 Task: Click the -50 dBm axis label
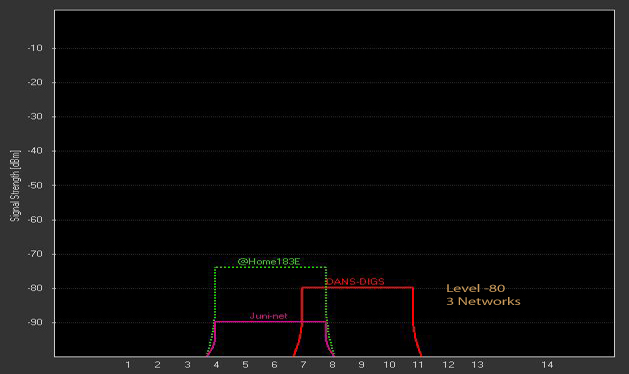pos(35,185)
